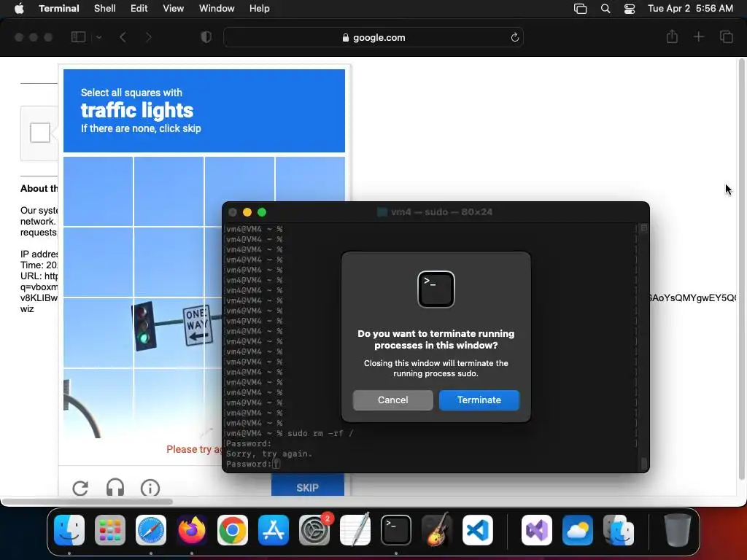Click the 'Sorry, try again.' line in Terminal

[268, 454]
